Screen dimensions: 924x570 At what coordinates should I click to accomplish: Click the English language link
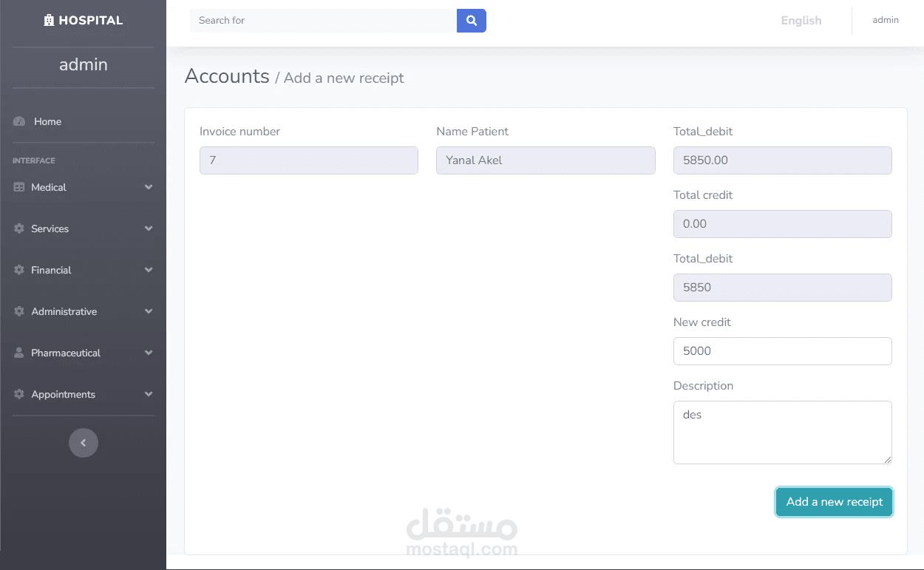(x=801, y=21)
